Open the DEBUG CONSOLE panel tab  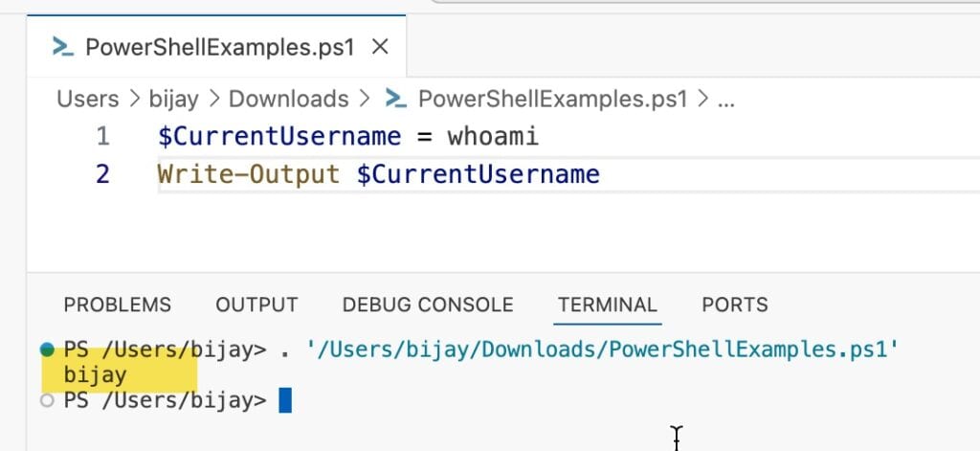[428, 304]
